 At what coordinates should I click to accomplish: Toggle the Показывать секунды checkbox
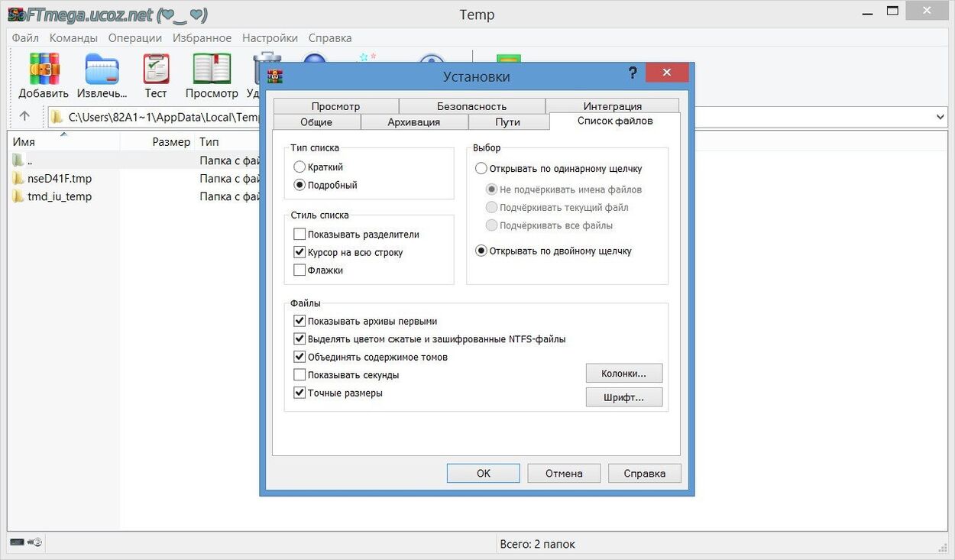(x=299, y=375)
